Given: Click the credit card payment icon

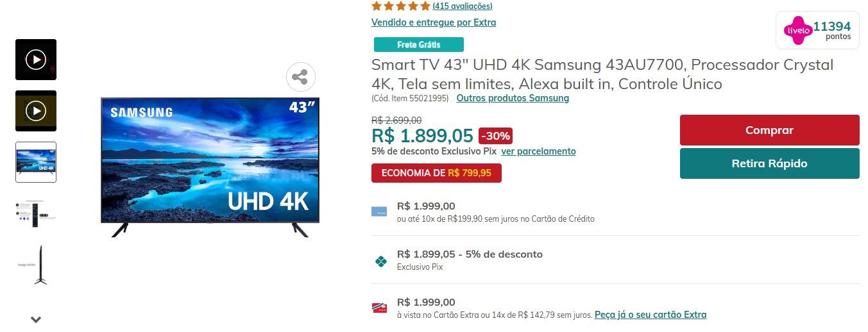Looking at the screenshot, I should coord(379,212).
